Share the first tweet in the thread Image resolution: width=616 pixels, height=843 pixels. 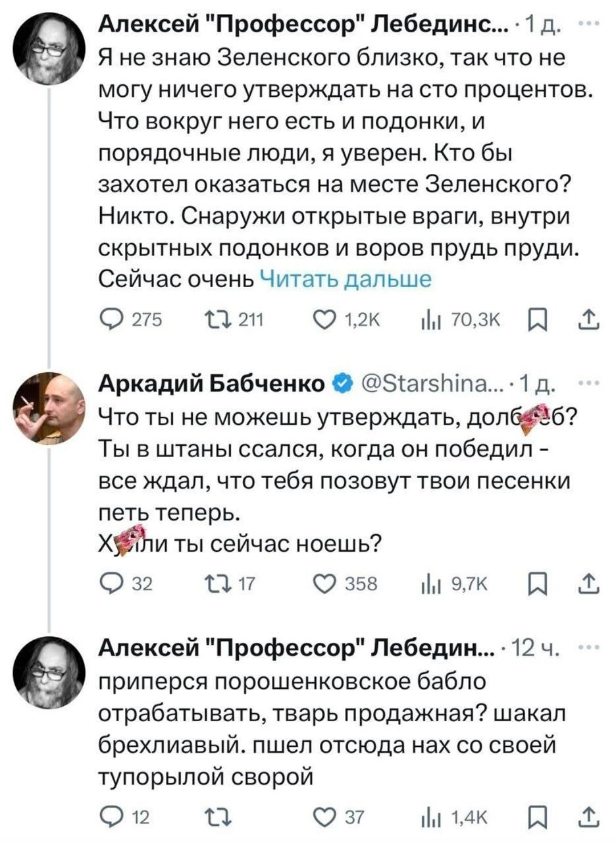(x=586, y=321)
